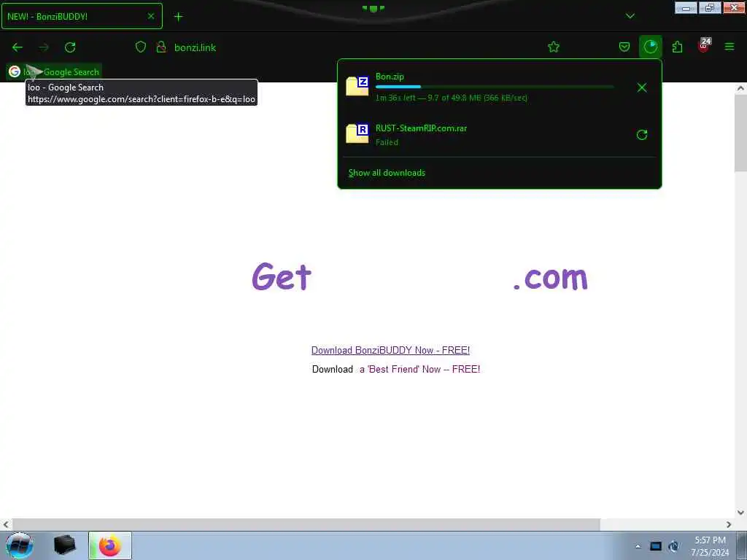Click the Google Search bookmark
Viewport: 747px width, 560px height.
tap(54, 72)
